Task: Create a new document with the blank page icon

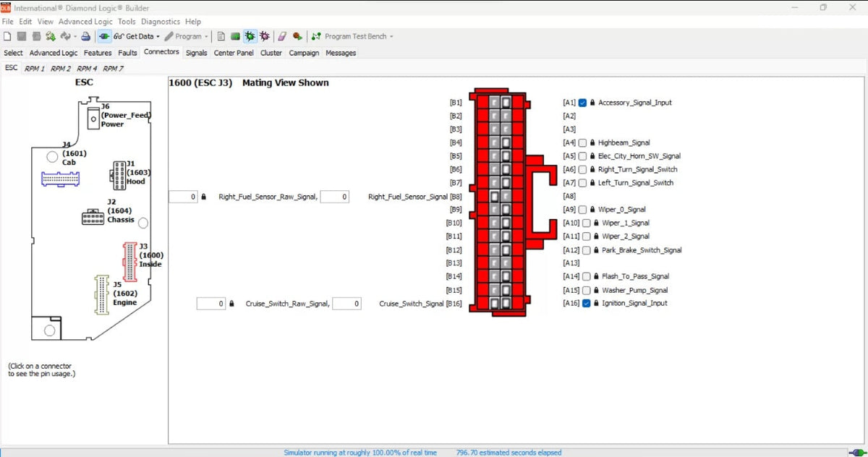Action: click(7, 36)
